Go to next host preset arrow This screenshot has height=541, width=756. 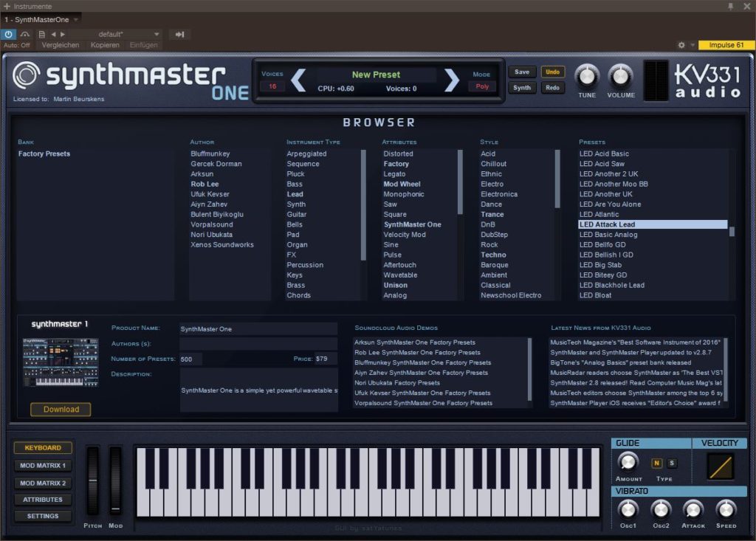63,34
